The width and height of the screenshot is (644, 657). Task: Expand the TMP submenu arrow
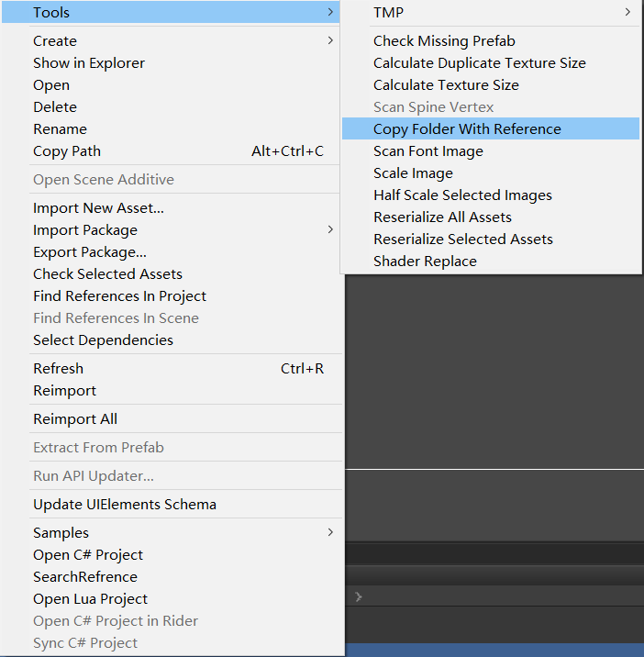coord(627,12)
